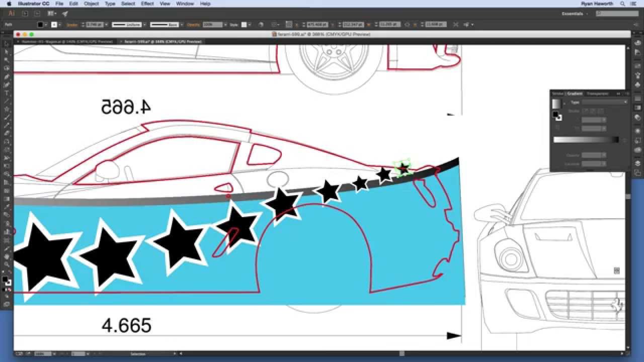Toggle Constrain Width and Height Proportions
Image resolution: width=644 pixels, height=362 pixels.
[x=407, y=24]
